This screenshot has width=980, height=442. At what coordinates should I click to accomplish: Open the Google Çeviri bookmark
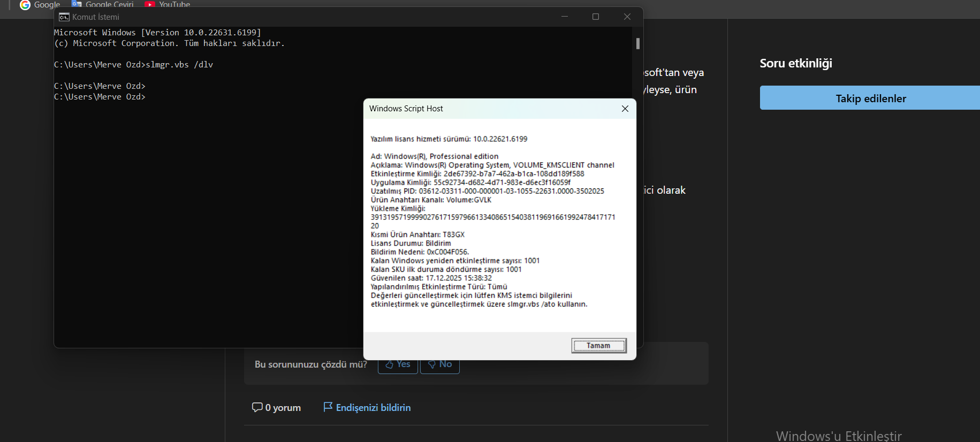(103, 5)
